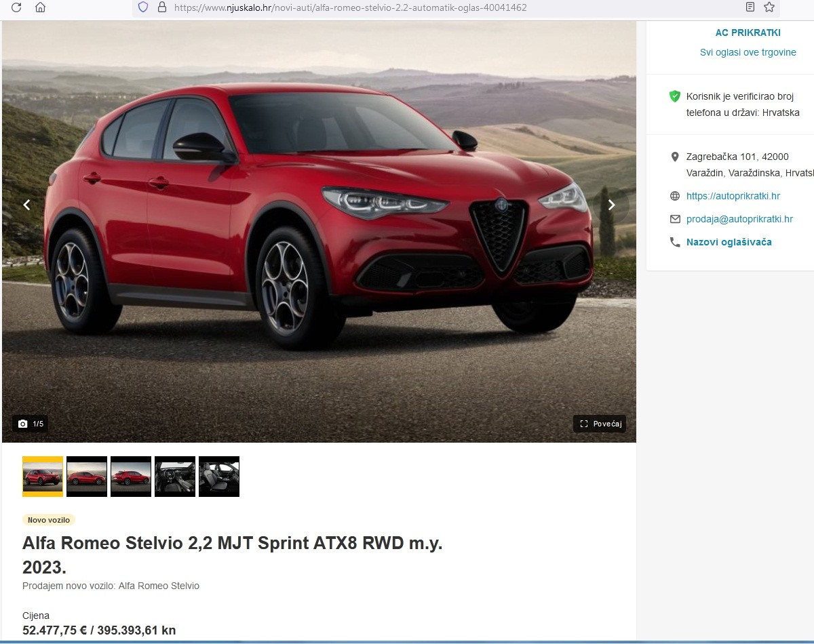Show previous car photo arrow

click(x=27, y=205)
